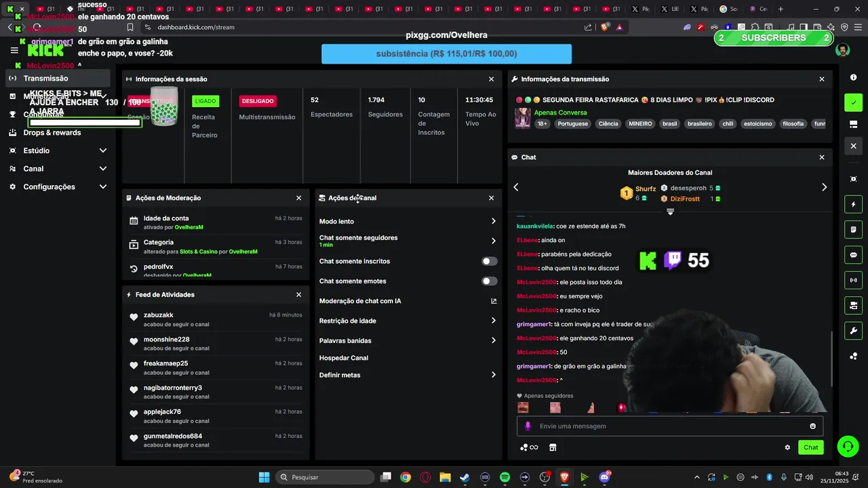Image resolution: width=868 pixels, height=488 pixels.
Task: Open Palavras banidas options arrow
Action: tap(494, 340)
